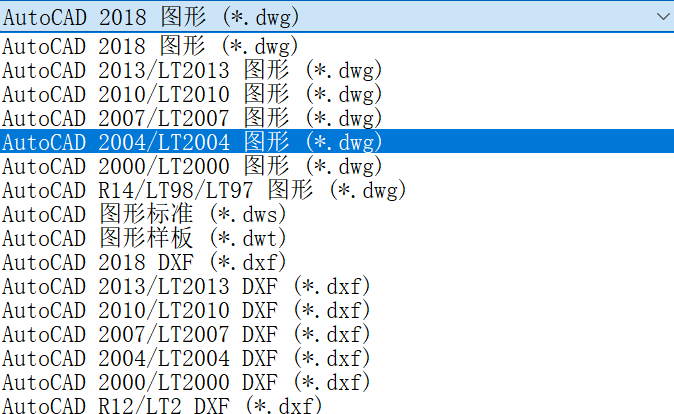The width and height of the screenshot is (674, 414).
Task: Pick AutoCAD 2007/LT2007 图形 (*.dwg)
Action: pyautogui.click(x=337, y=118)
